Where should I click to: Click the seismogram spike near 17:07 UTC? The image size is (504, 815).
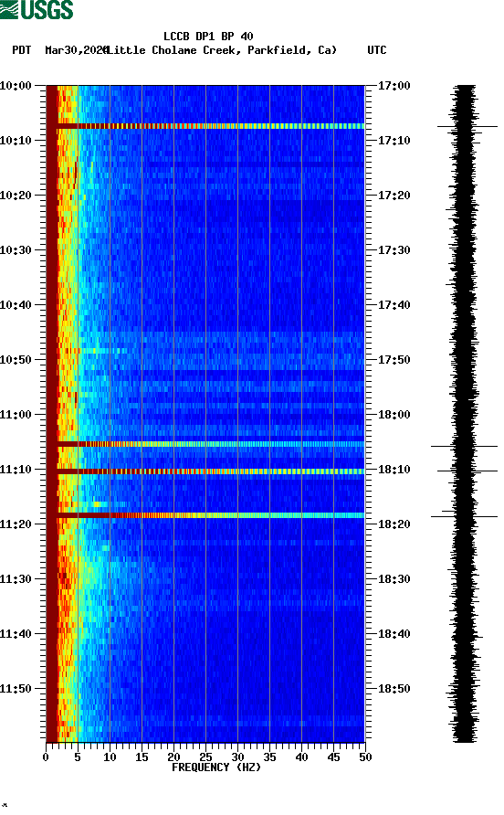467,126
